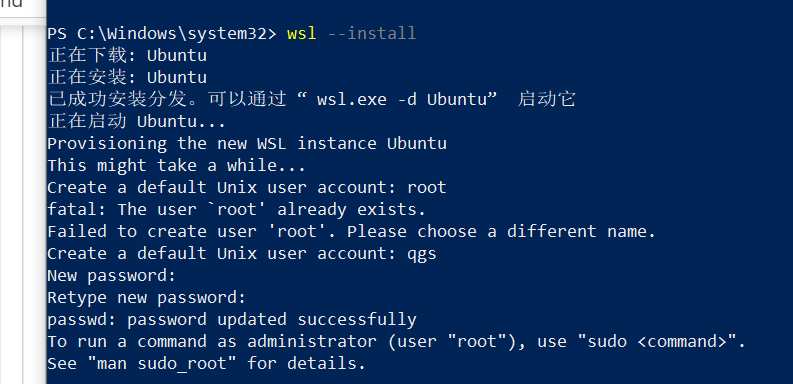The width and height of the screenshot is (793, 384).
Task: Click the entered username "root" after account prompt
Action: point(427,188)
